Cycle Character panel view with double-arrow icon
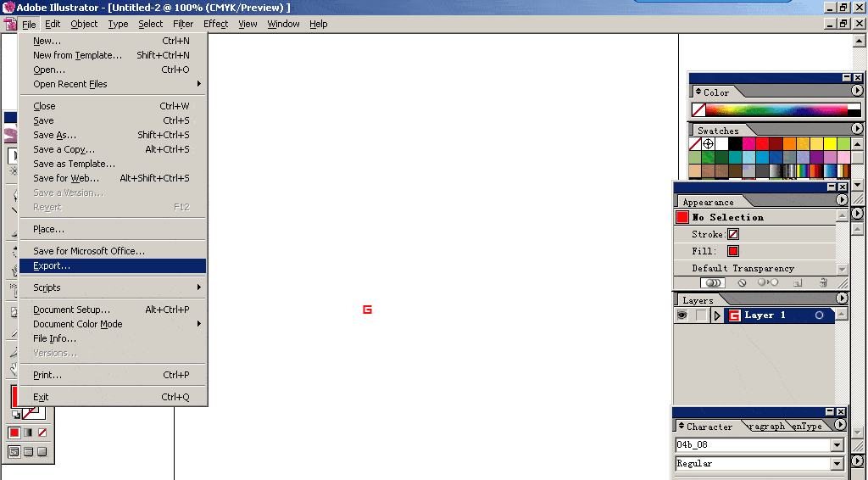This screenshot has height=480, width=868. (682, 426)
